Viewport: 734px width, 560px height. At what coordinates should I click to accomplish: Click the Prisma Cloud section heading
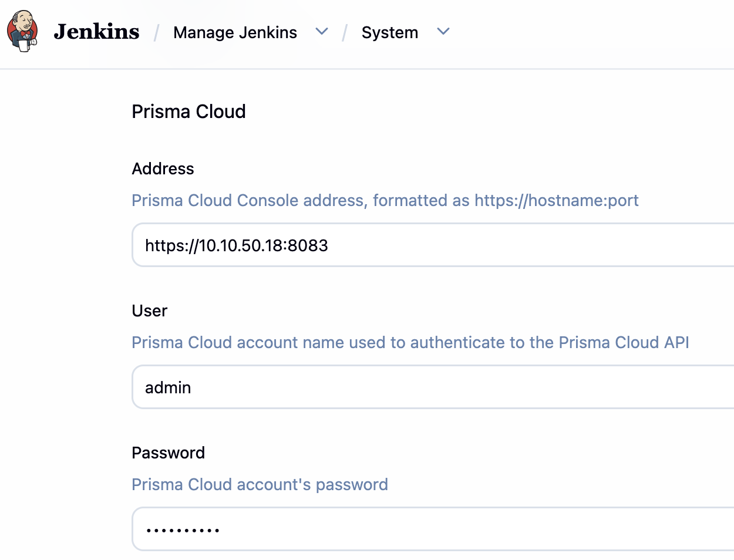188,112
